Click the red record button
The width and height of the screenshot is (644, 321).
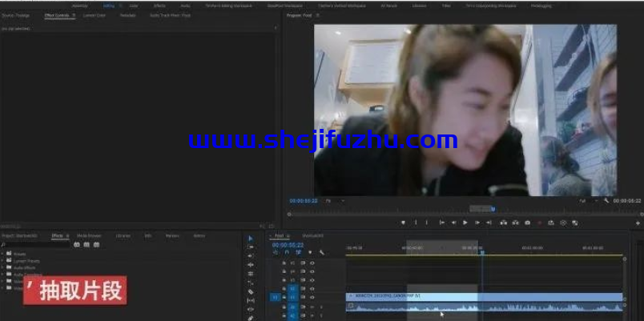point(539,223)
